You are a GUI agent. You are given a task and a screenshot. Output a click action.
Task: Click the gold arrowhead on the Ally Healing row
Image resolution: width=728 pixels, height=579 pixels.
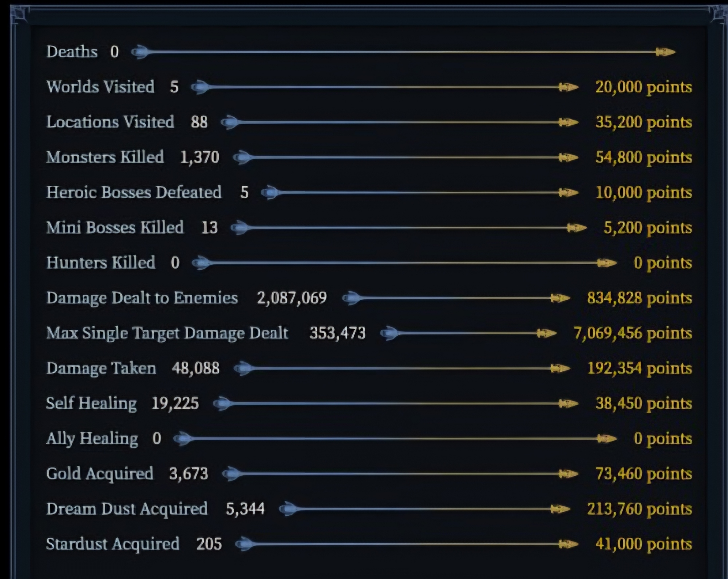click(x=607, y=439)
